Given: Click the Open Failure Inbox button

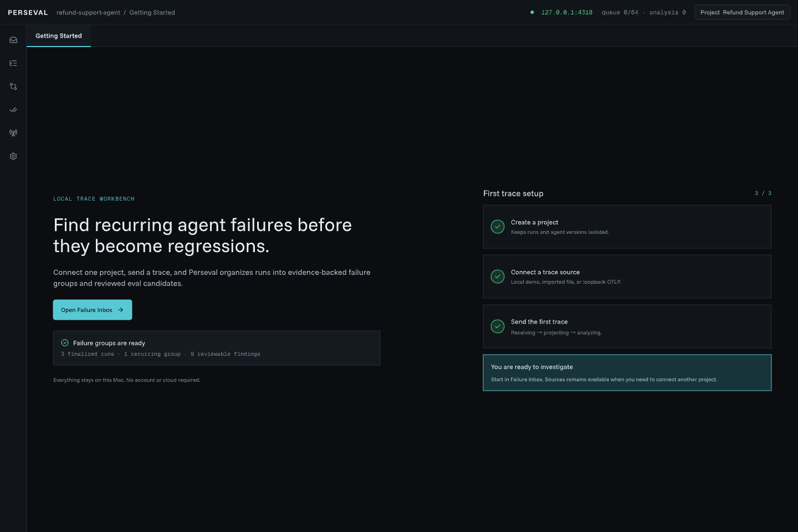Looking at the screenshot, I should point(93,310).
